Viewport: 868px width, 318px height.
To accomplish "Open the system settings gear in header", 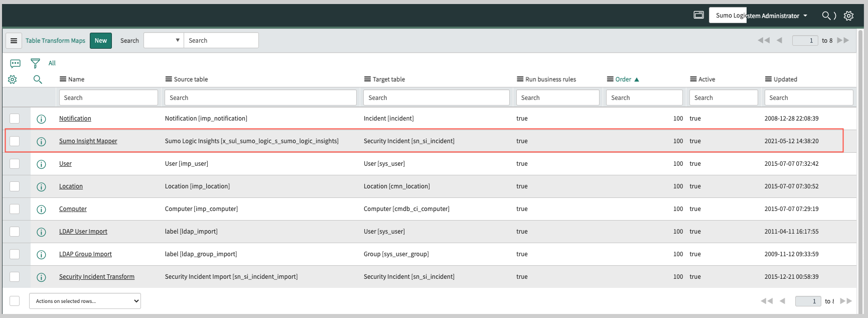I will (848, 16).
